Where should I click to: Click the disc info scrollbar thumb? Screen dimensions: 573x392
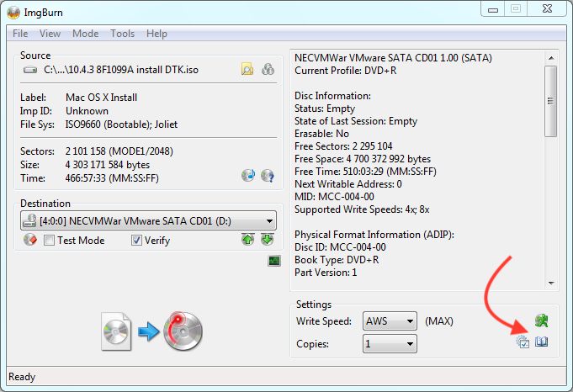(x=551, y=101)
